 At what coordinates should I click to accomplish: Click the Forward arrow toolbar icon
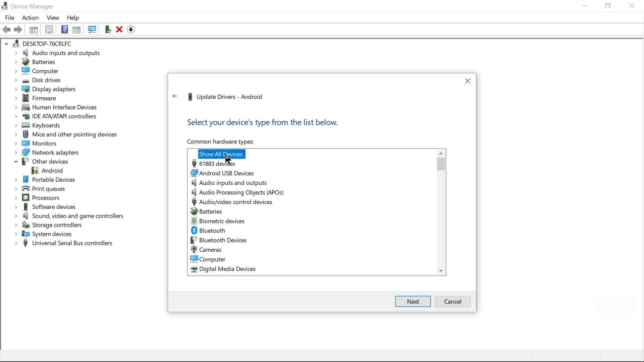(18, 29)
